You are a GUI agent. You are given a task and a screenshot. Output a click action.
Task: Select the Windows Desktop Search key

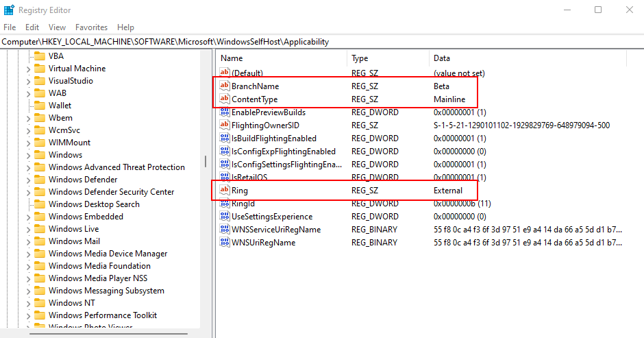click(x=94, y=204)
